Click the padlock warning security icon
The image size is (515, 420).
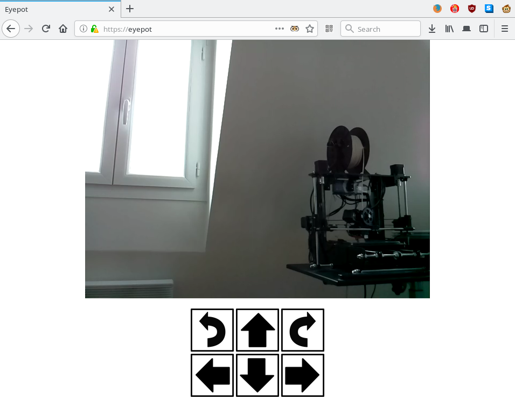95,29
